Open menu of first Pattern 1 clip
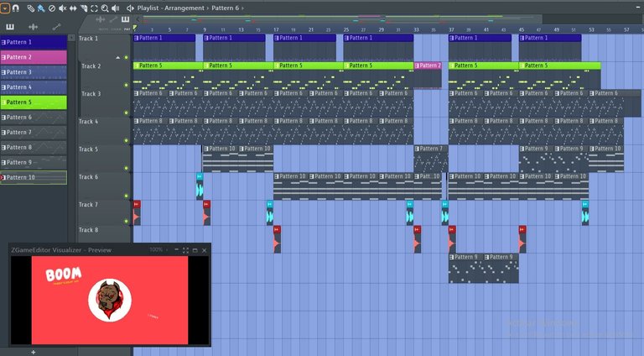The height and width of the screenshot is (356, 644). pos(137,38)
